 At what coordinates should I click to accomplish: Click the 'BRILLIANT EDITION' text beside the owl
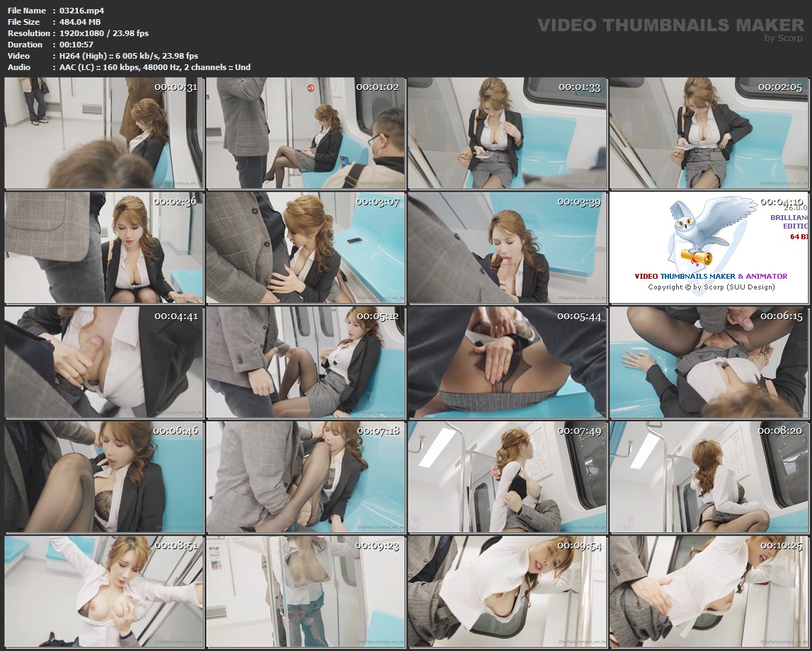tap(789, 221)
